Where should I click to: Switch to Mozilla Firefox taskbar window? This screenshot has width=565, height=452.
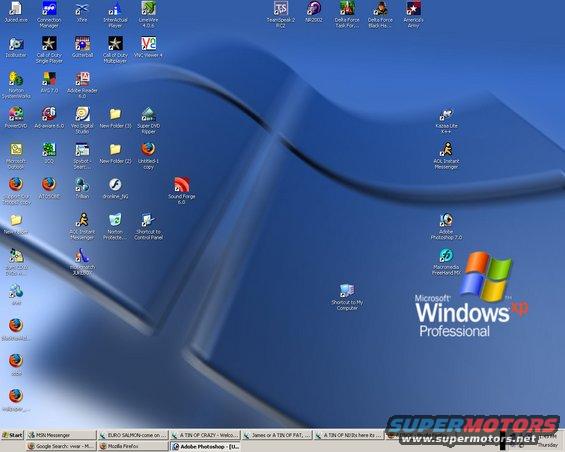(x=133, y=446)
